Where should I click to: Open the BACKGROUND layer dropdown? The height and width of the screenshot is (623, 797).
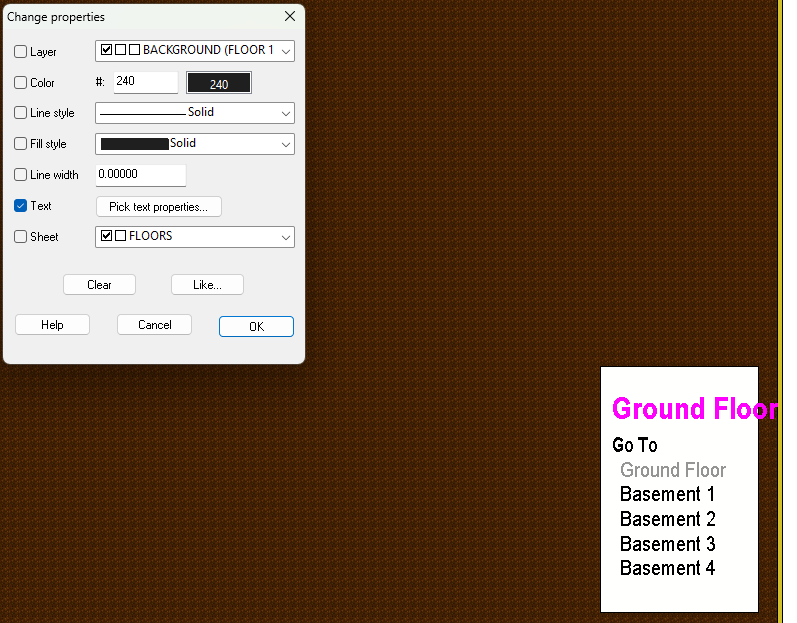point(195,51)
